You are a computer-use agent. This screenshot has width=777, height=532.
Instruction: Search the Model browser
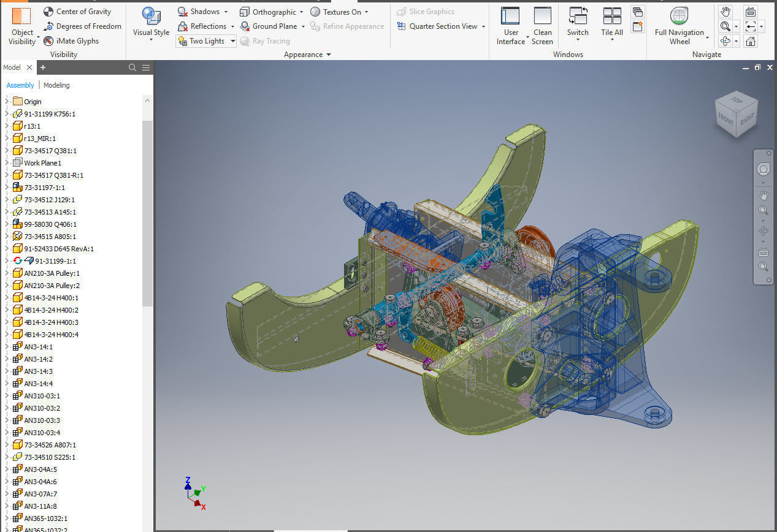[x=132, y=67]
